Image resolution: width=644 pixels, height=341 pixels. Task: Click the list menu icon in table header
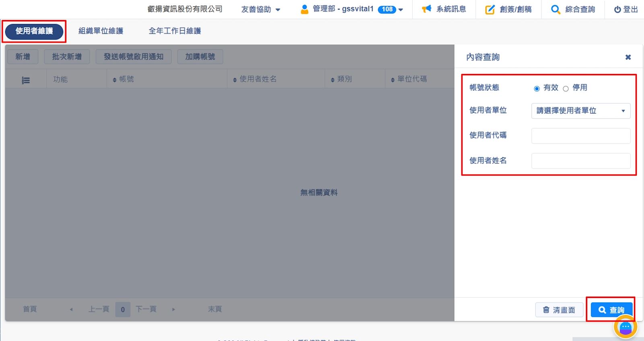(x=26, y=80)
